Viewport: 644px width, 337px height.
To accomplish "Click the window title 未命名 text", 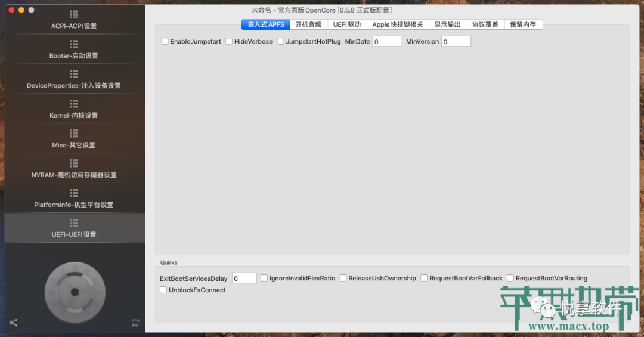I will coord(262,10).
